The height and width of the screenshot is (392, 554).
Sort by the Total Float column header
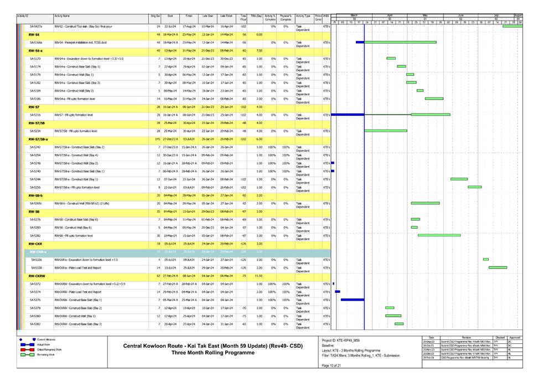tap(243, 18)
